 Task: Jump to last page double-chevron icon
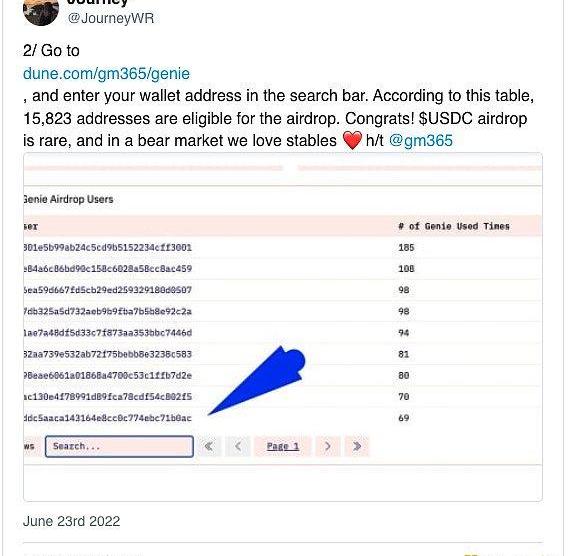click(357, 446)
